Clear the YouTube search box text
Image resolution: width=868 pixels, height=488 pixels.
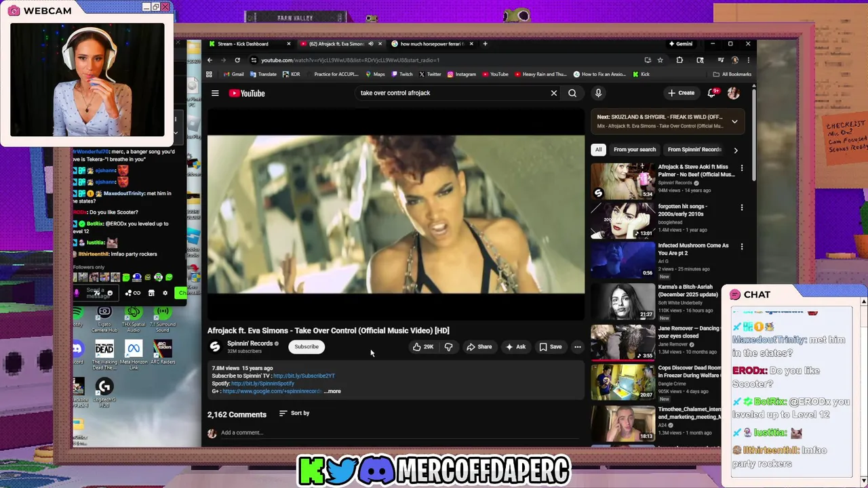pos(554,93)
